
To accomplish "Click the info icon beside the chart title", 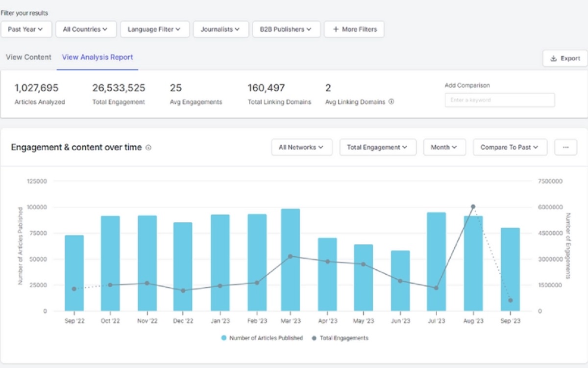I will (148, 148).
